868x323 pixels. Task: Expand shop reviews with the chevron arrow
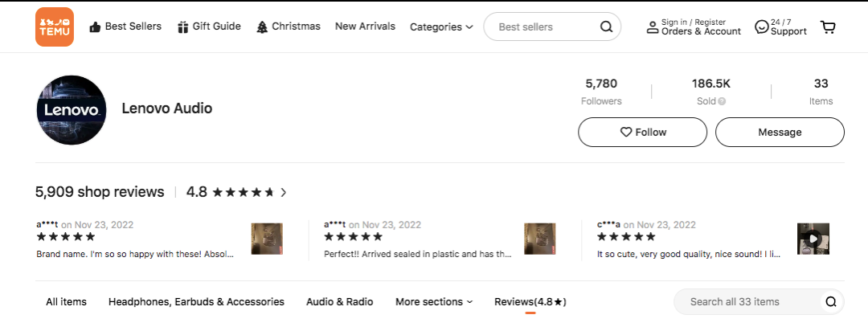tap(284, 193)
